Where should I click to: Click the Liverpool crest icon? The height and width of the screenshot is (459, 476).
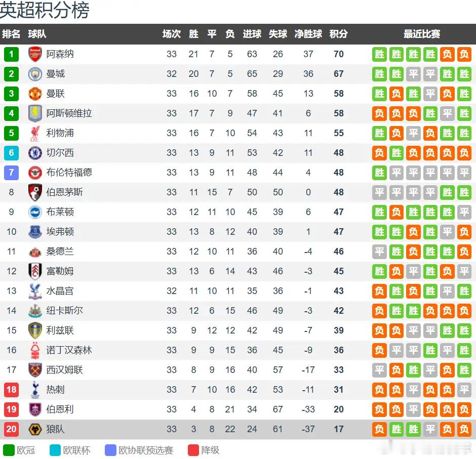[x=35, y=133]
